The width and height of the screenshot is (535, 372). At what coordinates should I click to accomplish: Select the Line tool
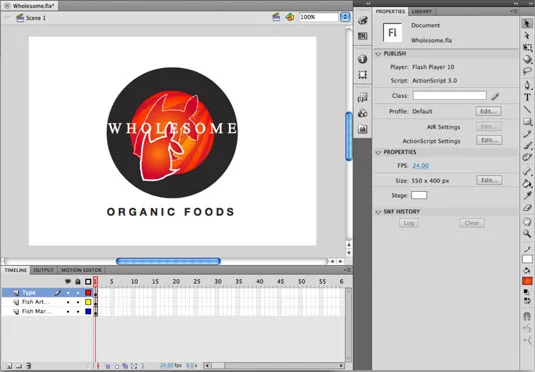click(527, 109)
